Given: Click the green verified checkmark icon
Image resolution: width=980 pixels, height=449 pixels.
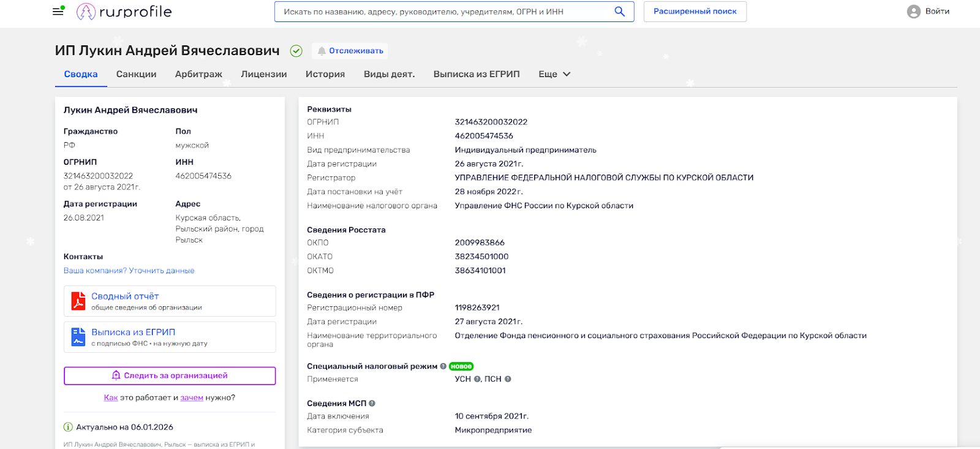Looking at the screenshot, I should (x=296, y=51).
